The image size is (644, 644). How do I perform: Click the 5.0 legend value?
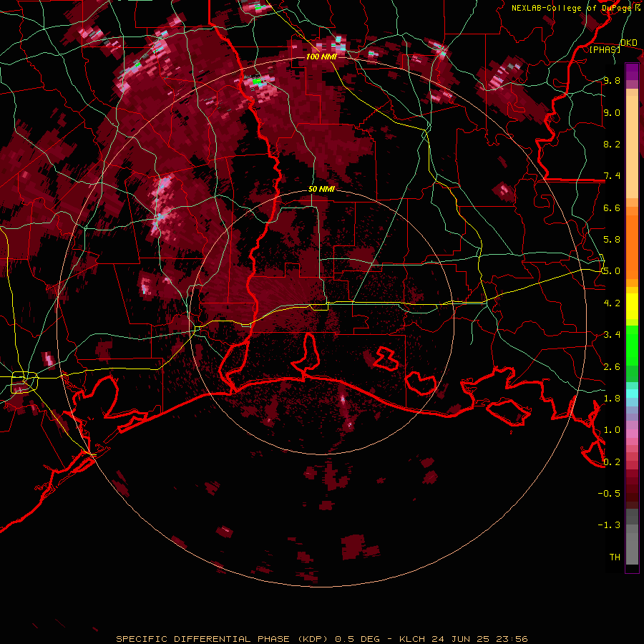point(612,271)
